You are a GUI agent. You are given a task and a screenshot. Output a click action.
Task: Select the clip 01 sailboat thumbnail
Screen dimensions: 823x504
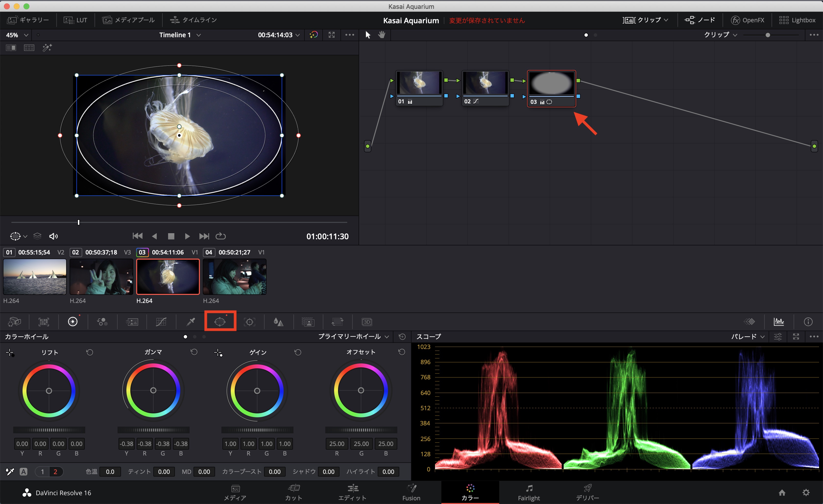tap(35, 276)
